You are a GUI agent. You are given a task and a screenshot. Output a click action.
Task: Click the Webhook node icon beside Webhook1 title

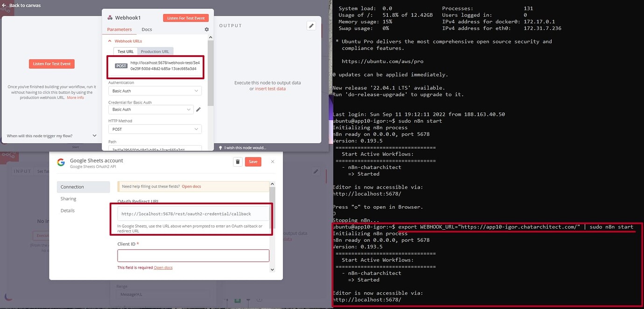click(x=110, y=17)
